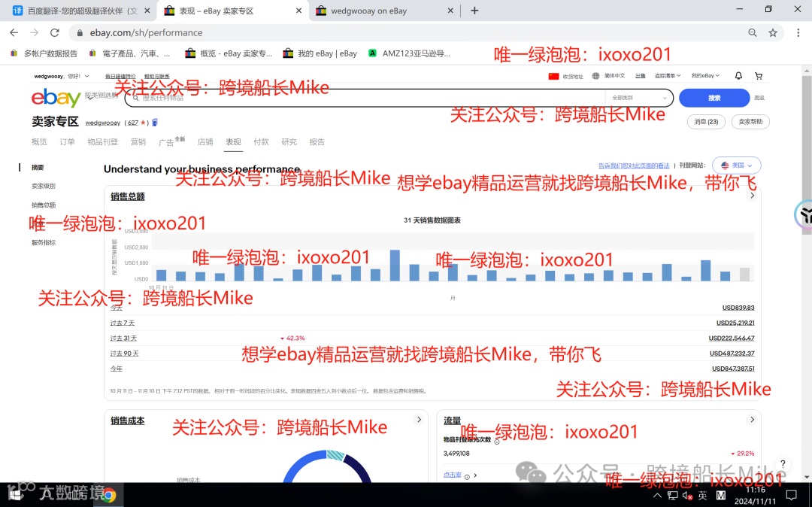Open 消息 (23) messages button
This screenshot has width=812, height=507.
[706, 122]
